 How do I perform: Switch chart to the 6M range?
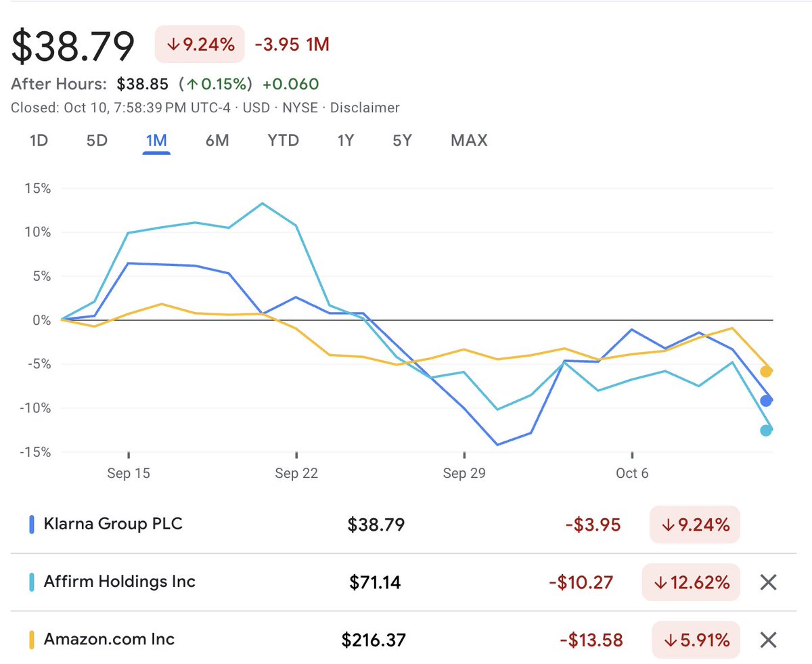click(x=217, y=141)
